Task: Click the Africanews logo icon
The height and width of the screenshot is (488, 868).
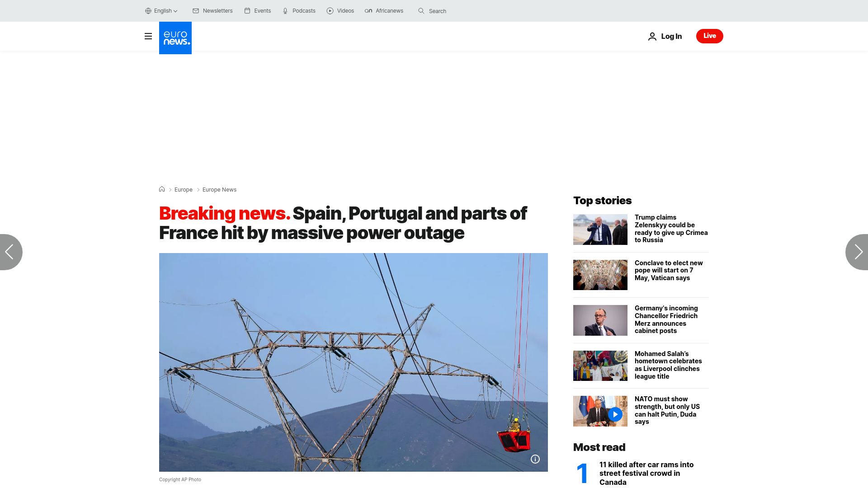Action: click(x=368, y=11)
